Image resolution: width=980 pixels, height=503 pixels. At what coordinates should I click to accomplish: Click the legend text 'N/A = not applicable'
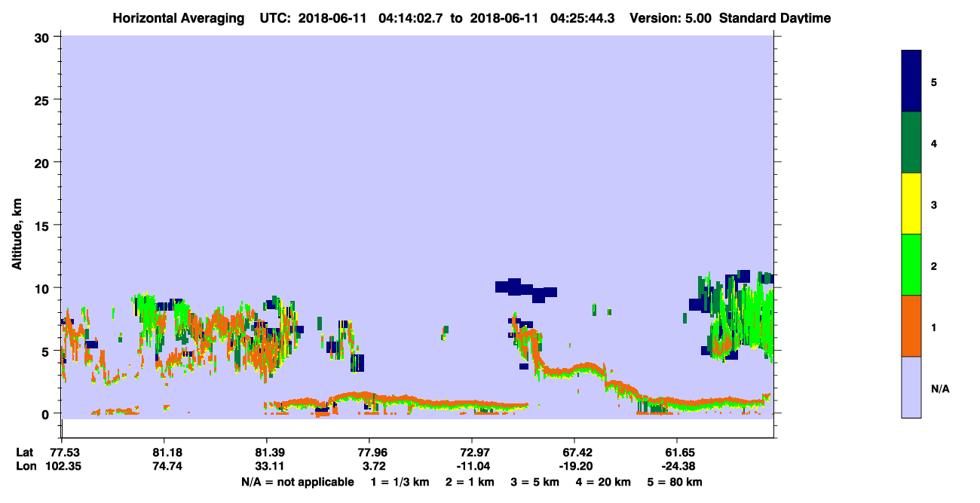pos(298,482)
